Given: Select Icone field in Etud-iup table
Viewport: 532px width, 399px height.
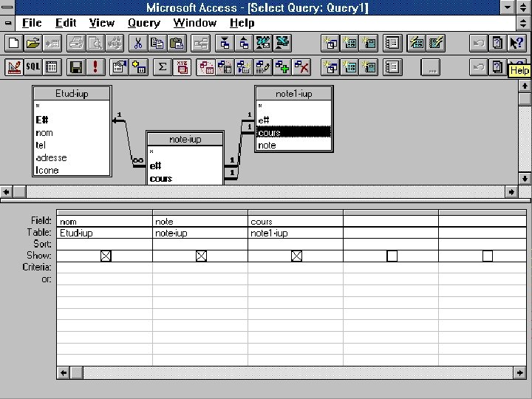Looking at the screenshot, I should click(72, 171).
